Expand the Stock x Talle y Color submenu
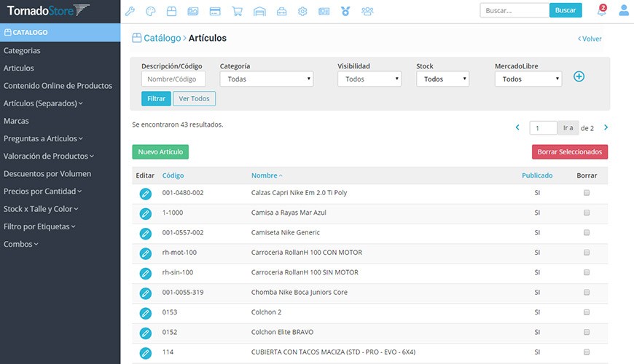 coord(41,209)
